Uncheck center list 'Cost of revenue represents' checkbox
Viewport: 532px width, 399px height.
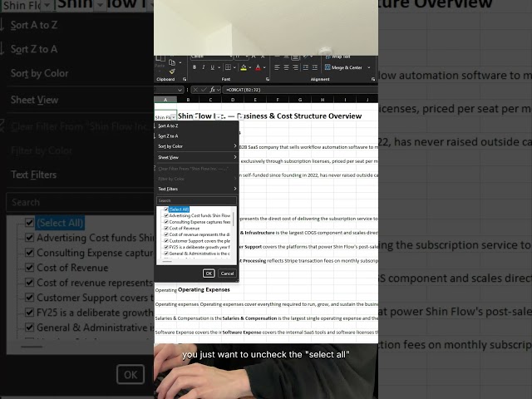tap(166, 234)
